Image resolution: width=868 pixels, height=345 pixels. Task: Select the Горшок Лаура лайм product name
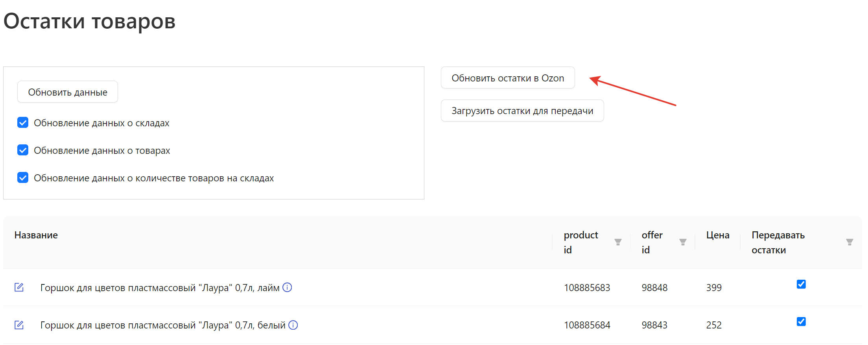pyautogui.click(x=160, y=288)
